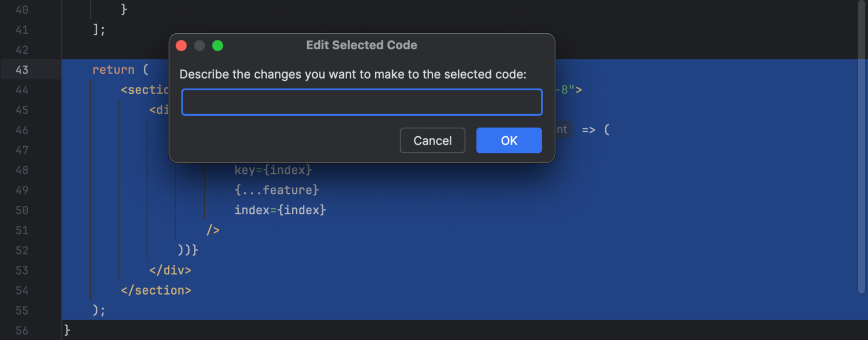Click the dialog's instruction label text

click(353, 75)
